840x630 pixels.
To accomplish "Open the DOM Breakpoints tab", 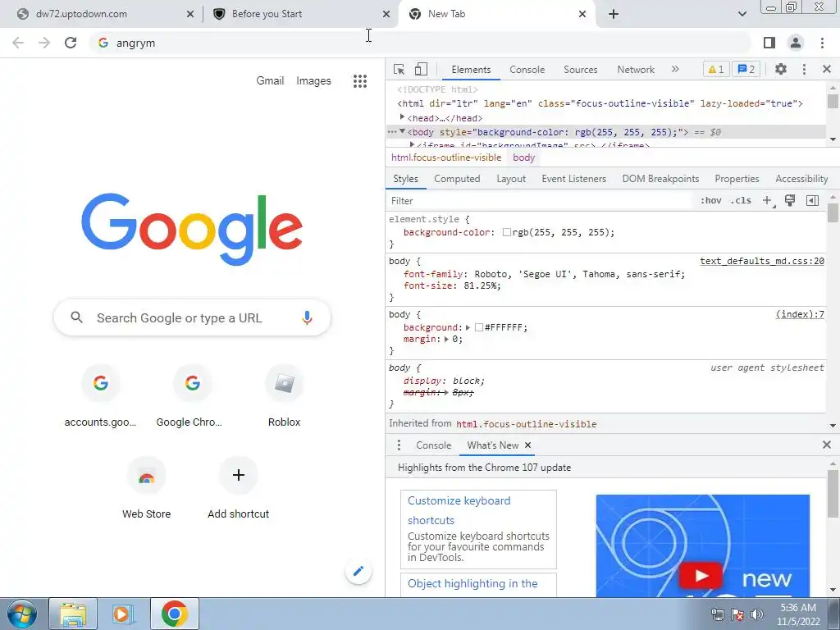I will point(660,179).
